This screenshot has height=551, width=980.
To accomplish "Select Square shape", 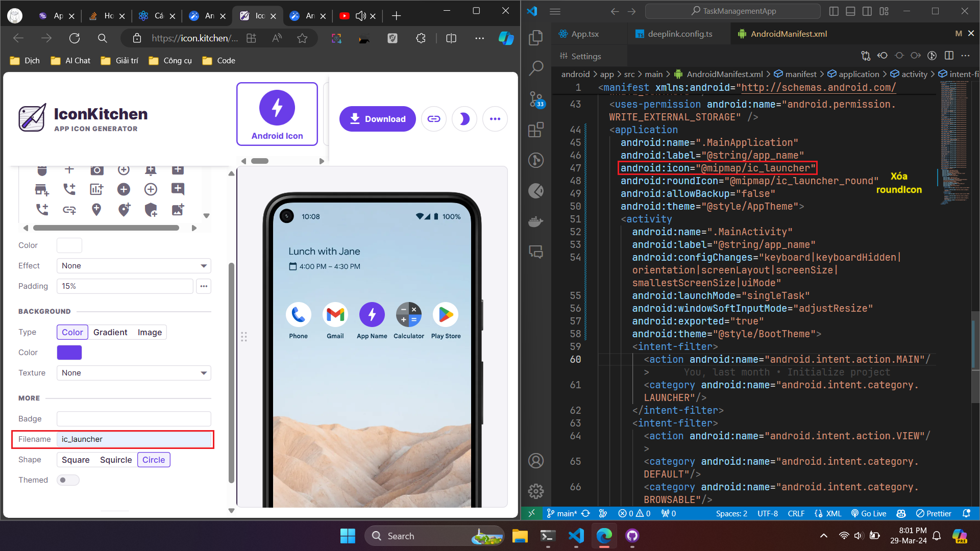I will [76, 460].
